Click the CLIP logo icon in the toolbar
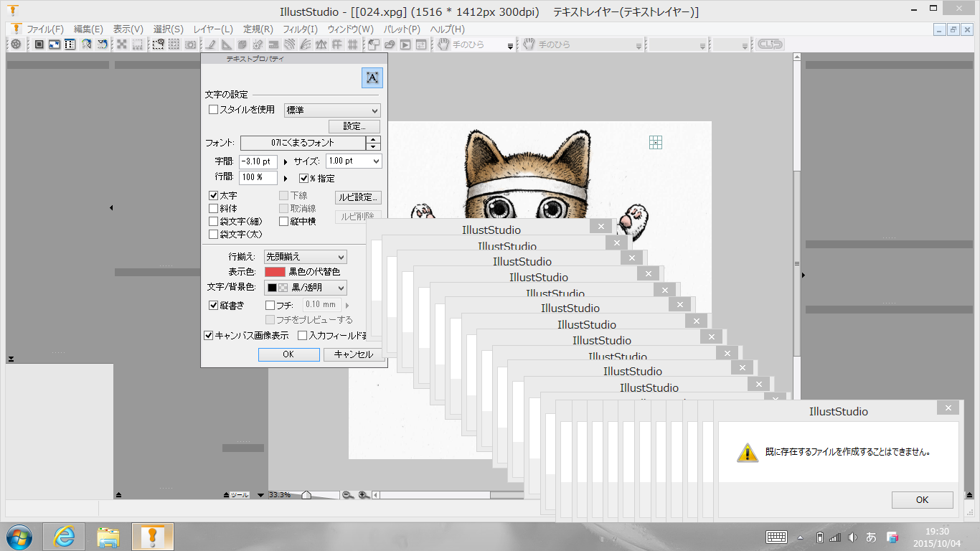This screenshot has width=980, height=551. pos(771,44)
